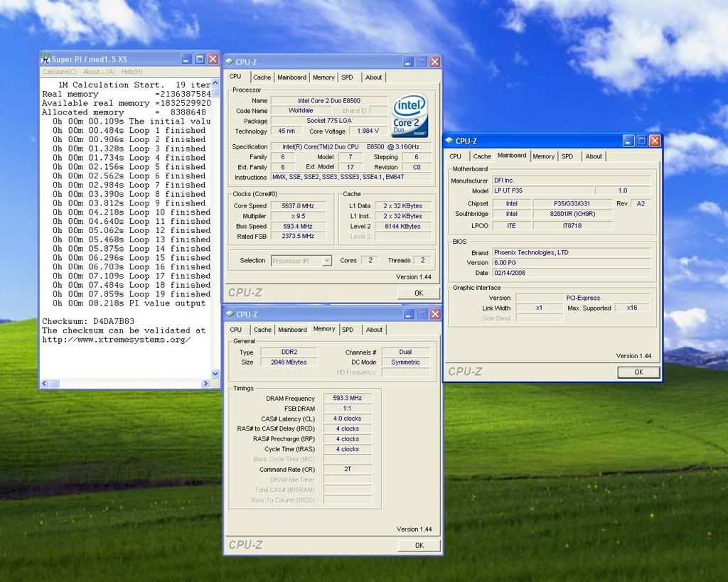
Task: Minimize the Mainboard CPU-Z window
Action: [x=628, y=141]
